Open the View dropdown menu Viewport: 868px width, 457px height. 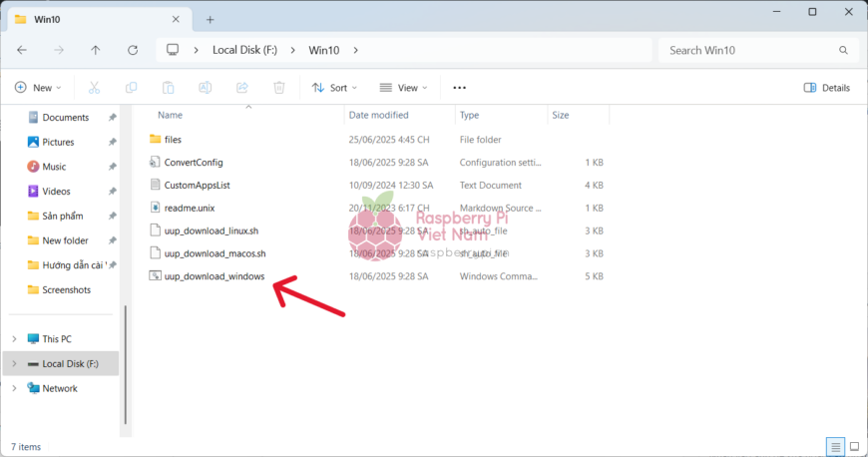[403, 88]
